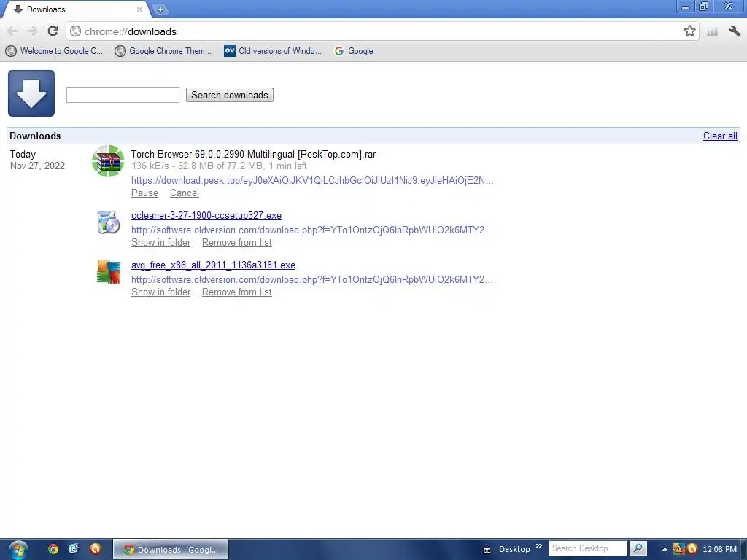Show hidden tray icons arrow
This screenshot has width=747, height=560.
pyautogui.click(x=665, y=550)
